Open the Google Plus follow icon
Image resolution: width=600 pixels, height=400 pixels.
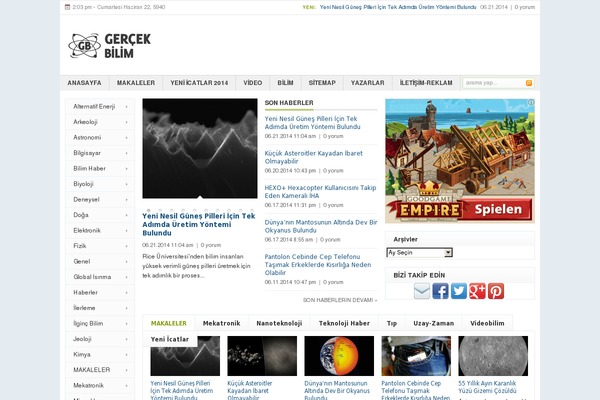(477, 291)
